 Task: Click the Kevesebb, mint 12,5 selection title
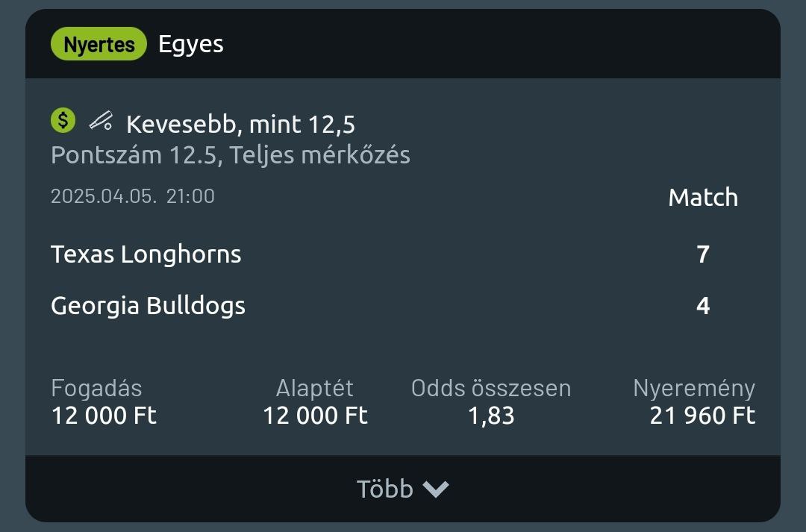[x=240, y=124]
